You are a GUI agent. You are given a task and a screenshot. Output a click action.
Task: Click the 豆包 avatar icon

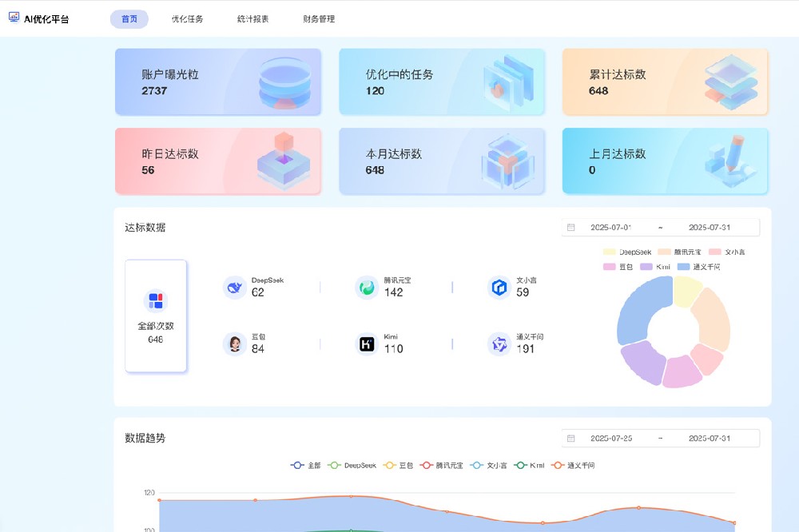tap(234, 344)
